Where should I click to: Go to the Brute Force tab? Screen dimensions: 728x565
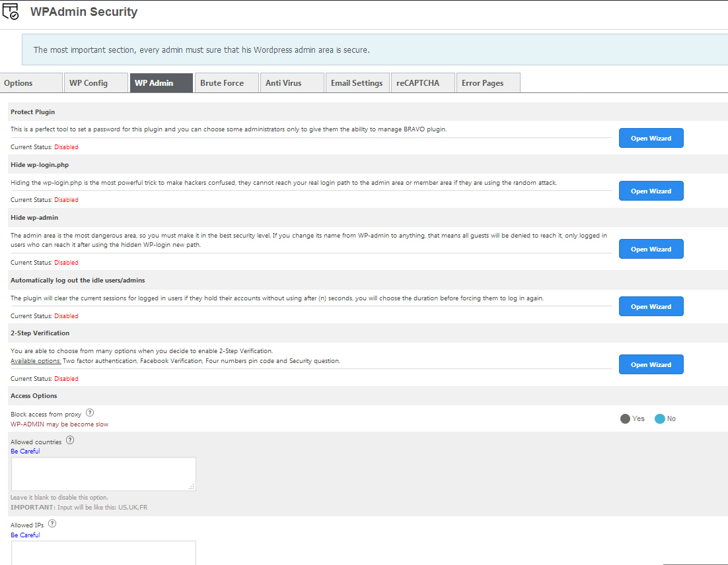coord(227,83)
